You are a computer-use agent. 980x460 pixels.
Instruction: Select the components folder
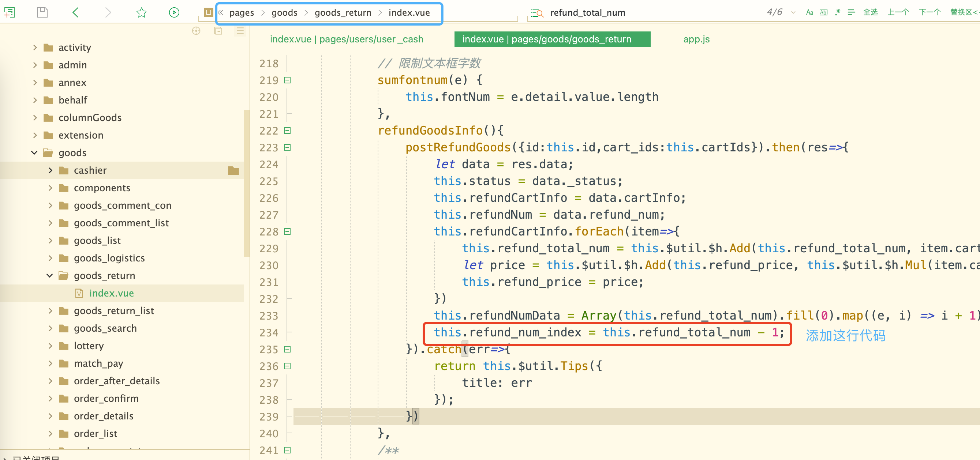102,188
